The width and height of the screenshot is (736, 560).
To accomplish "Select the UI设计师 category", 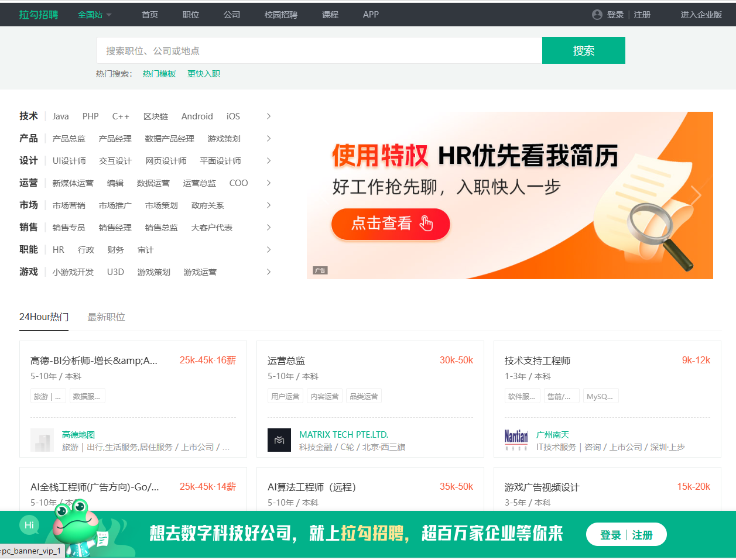I will 69,161.
